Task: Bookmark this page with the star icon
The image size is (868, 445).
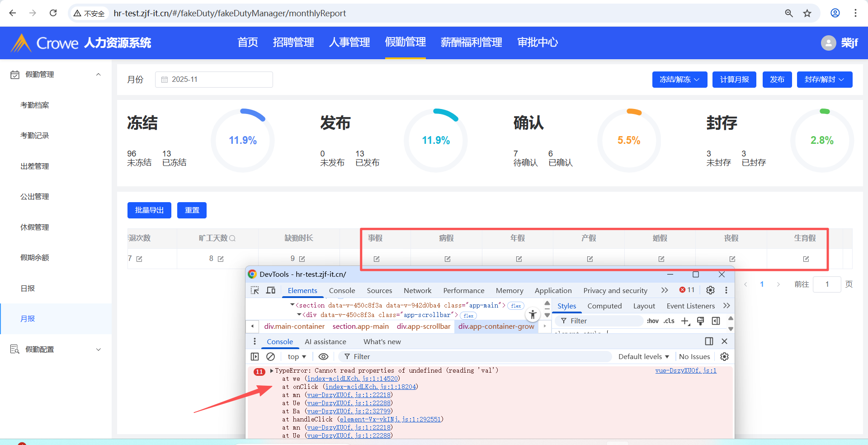Action: [x=807, y=13]
